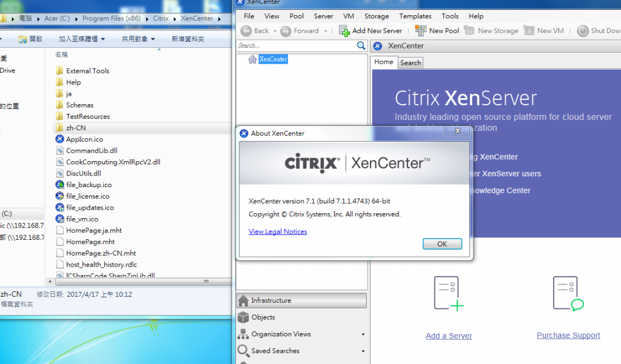Open Organization Views pane

click(x=302, y=334)
